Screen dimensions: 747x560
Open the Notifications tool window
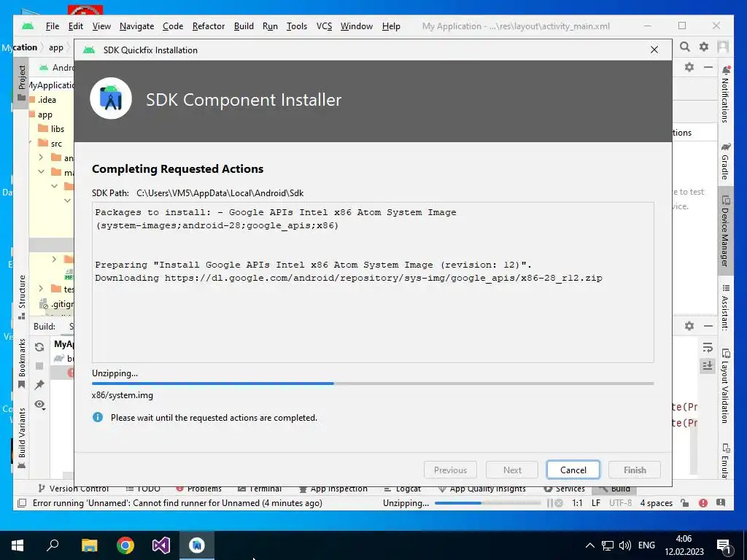point(725,94)
